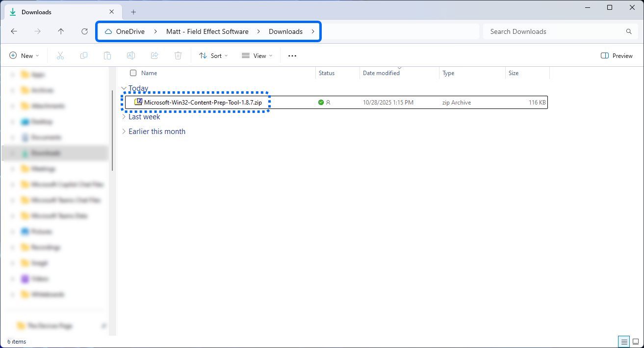Add a new tab with plus button

tap(133, 12)
